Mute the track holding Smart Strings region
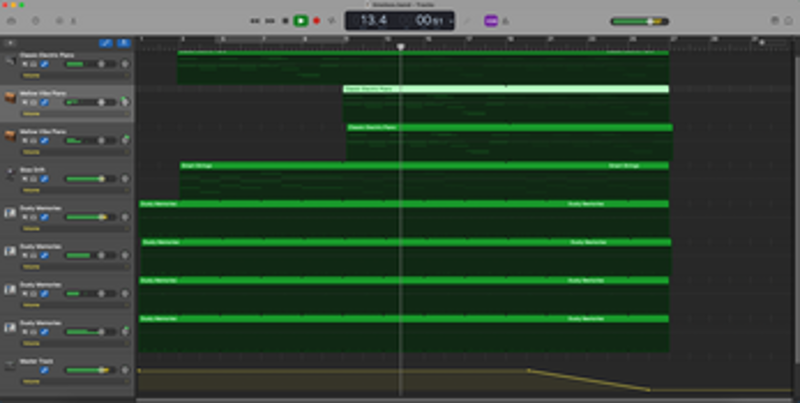Viewport: 800px width, 403px height. (24, 179)
